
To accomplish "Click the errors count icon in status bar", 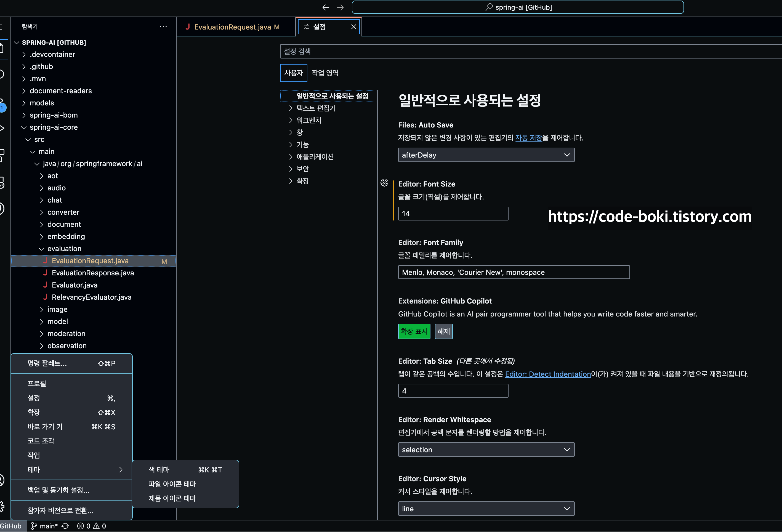I will pyautogui.click(x=81, y=526).
